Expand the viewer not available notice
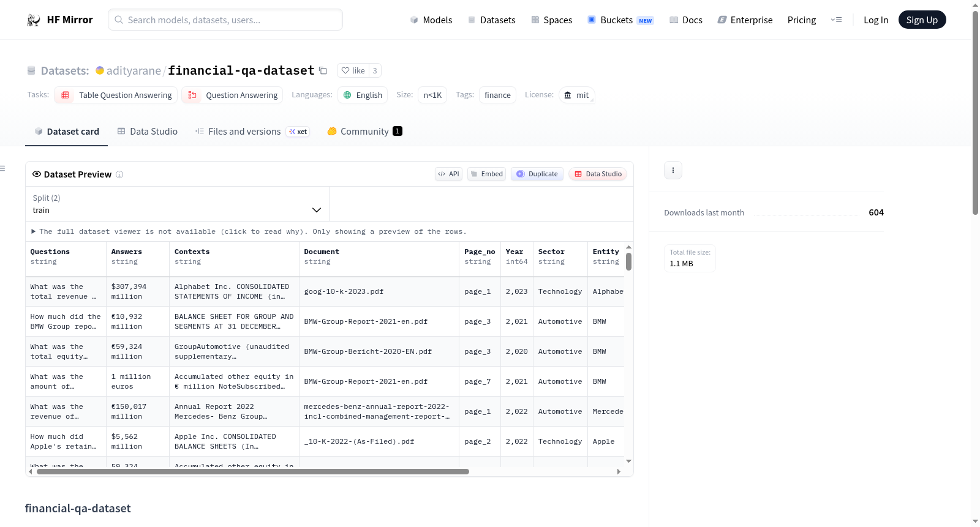This screenshot has height=527, width=980. click(x=249, y=232)
